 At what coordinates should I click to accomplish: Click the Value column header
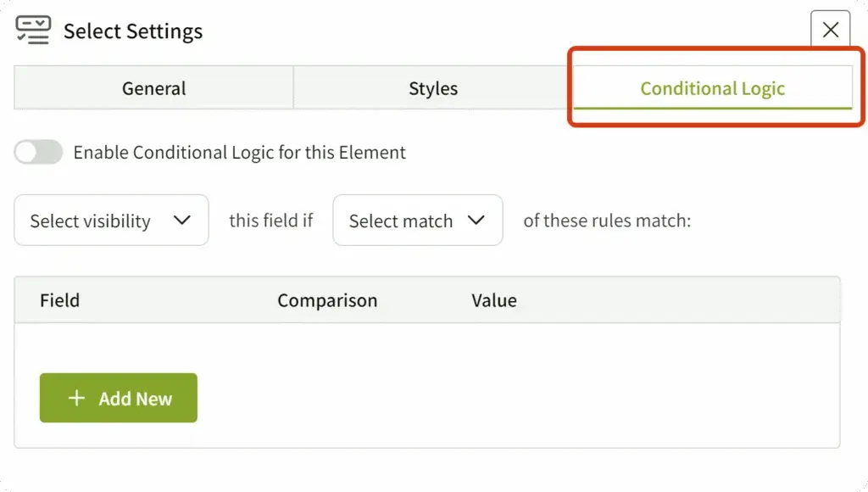494,300
